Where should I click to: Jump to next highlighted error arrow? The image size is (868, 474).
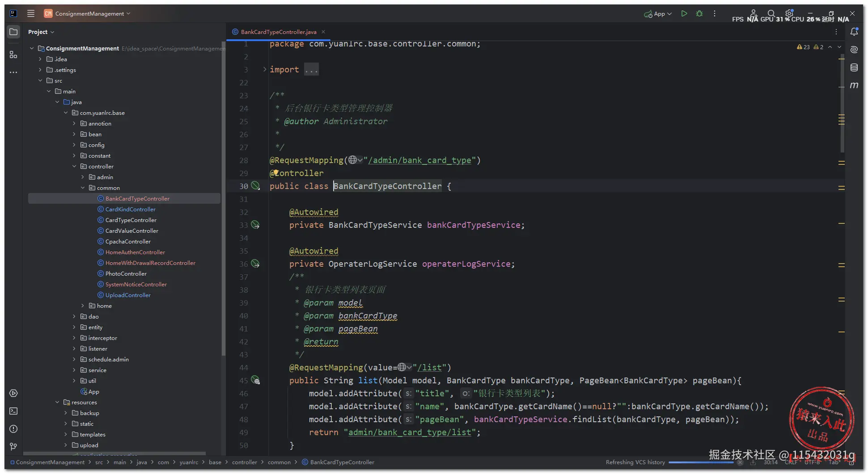(839, 47)
